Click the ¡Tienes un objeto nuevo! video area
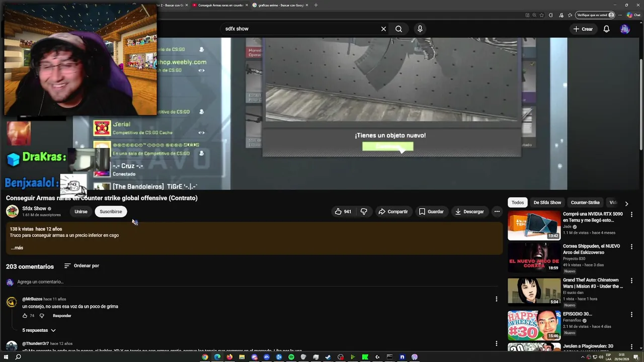 (x=390, y=135)
